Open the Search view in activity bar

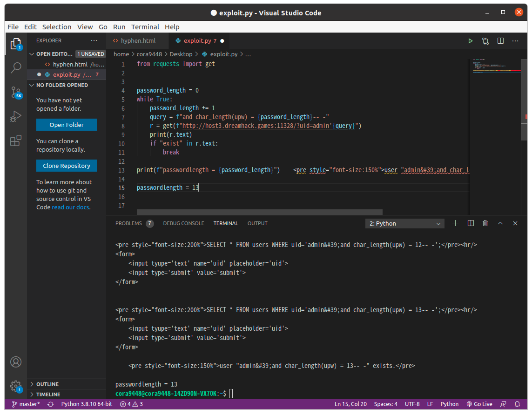tap(16, 68)
